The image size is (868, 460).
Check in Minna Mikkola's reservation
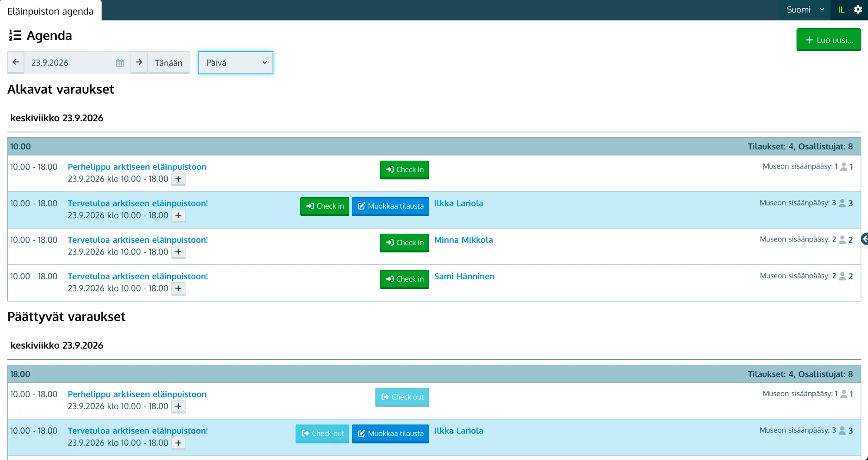click(404, 243)
